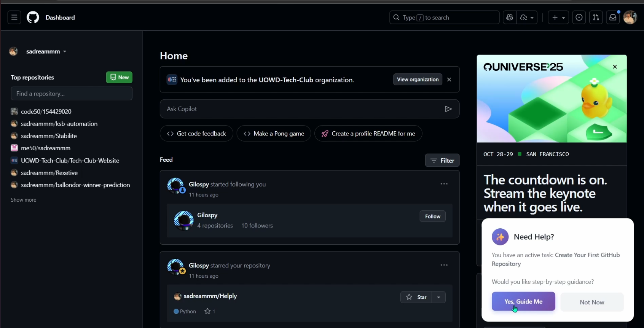Expand the Copilot agents dropdown in header
The height and width of the screenshot is (328, 644).
(x=527, y=18)
